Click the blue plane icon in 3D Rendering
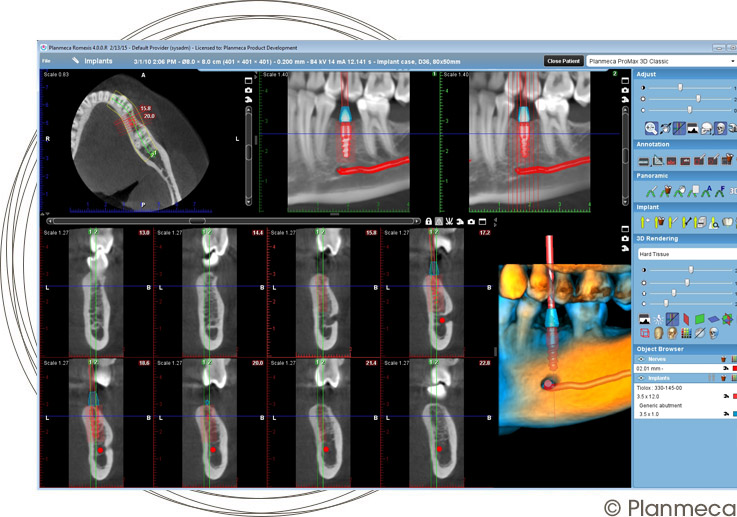Screen dimensions: 737x517 point(714,320)
